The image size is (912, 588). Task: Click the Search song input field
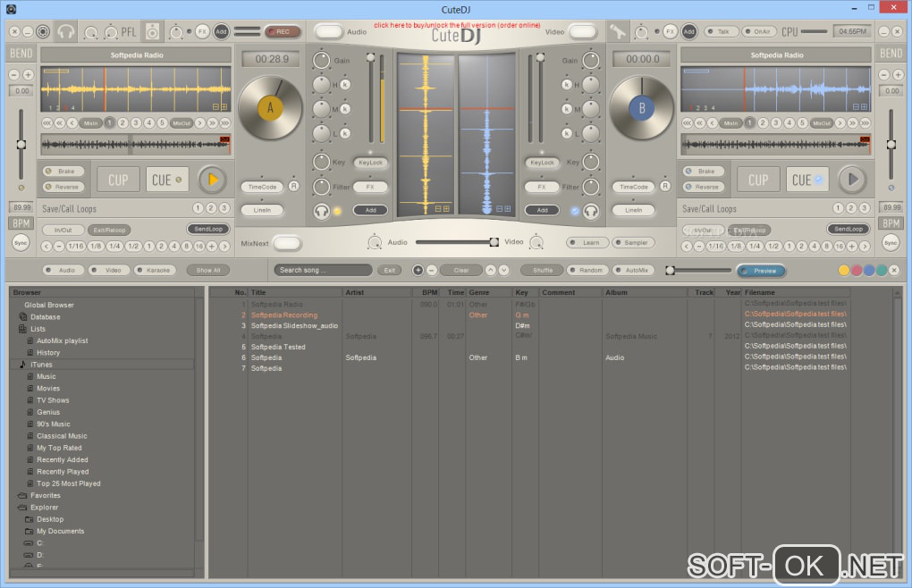click(x=323, y=270)
